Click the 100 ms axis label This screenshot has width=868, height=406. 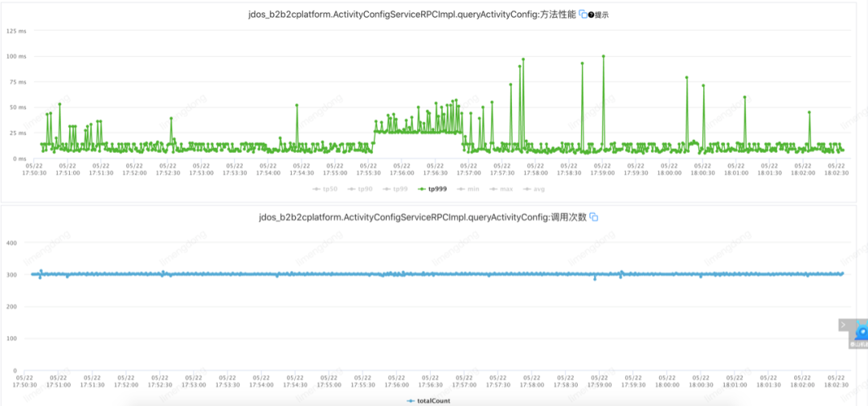click(16, 56)
